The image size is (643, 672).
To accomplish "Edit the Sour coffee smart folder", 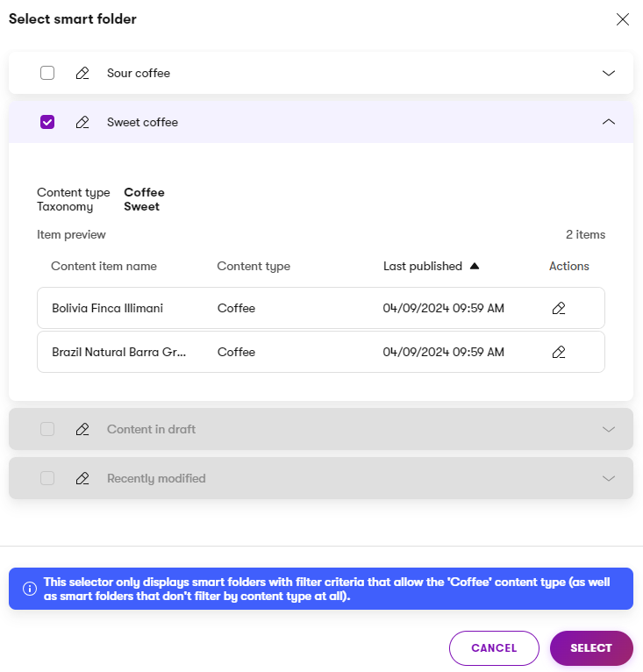I will 82,74.
